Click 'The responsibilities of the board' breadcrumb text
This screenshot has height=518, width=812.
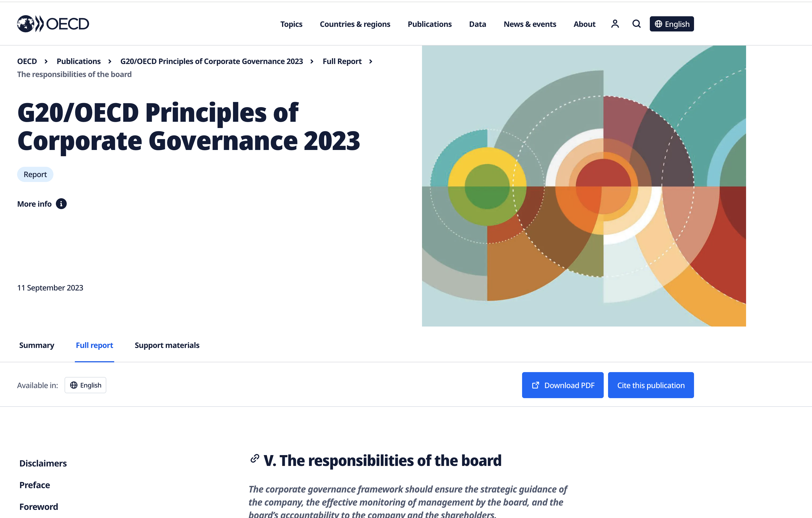(75, 74)
